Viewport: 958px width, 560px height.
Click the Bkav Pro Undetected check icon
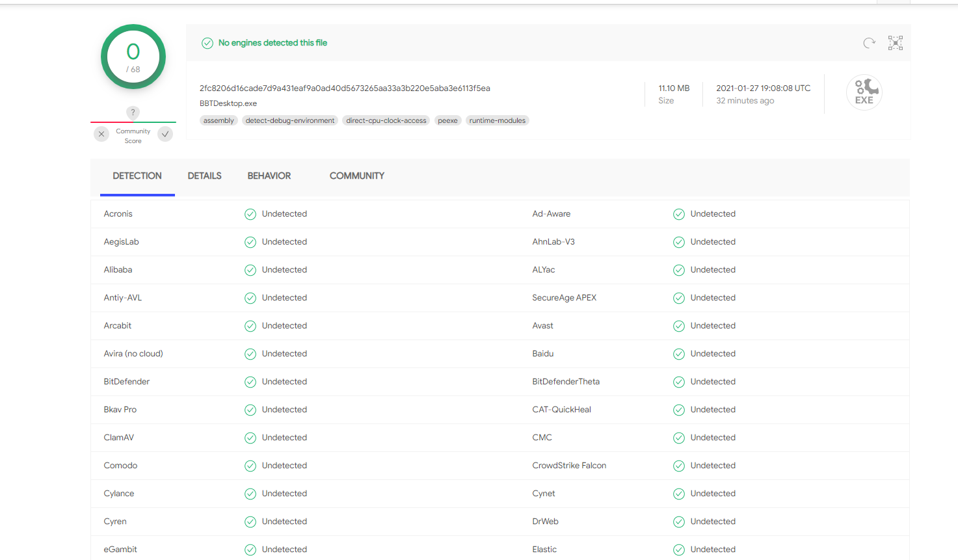250,410
